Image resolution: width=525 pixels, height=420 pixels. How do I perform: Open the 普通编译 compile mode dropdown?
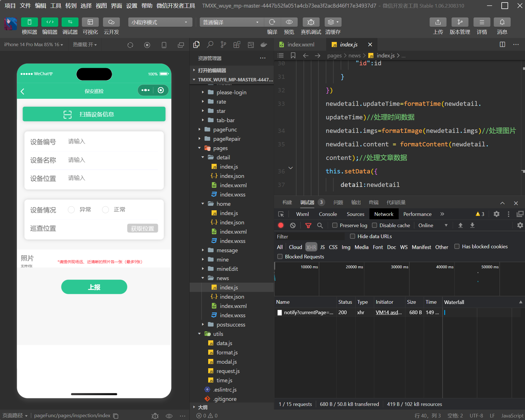232,22
